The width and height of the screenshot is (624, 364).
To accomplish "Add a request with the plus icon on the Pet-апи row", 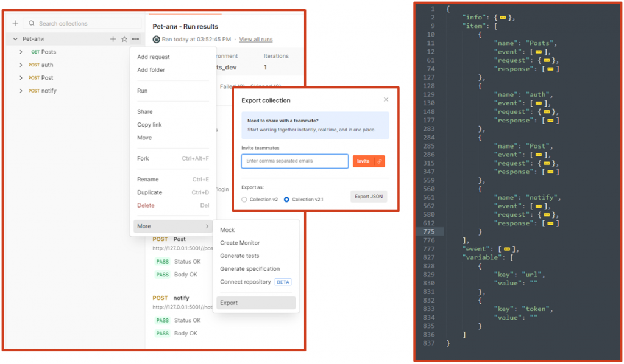I will (113, 39).
